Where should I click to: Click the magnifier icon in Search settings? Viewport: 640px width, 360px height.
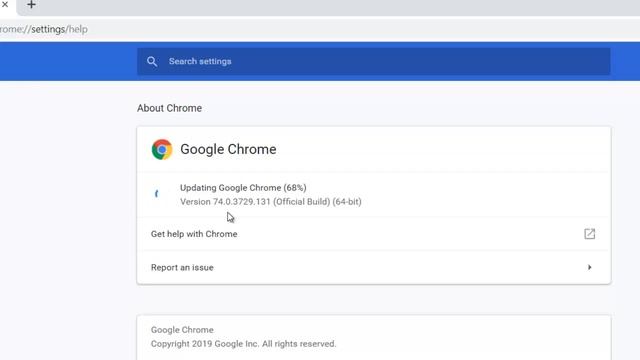(152, 61)
